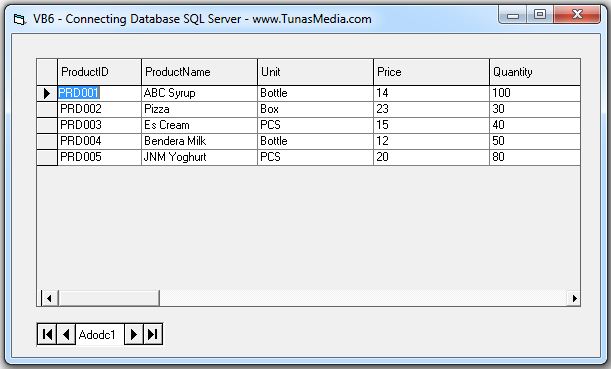This screenshot has width=611, height=369.
Task: Select the PRD003 cell
Action: point(99,125)
